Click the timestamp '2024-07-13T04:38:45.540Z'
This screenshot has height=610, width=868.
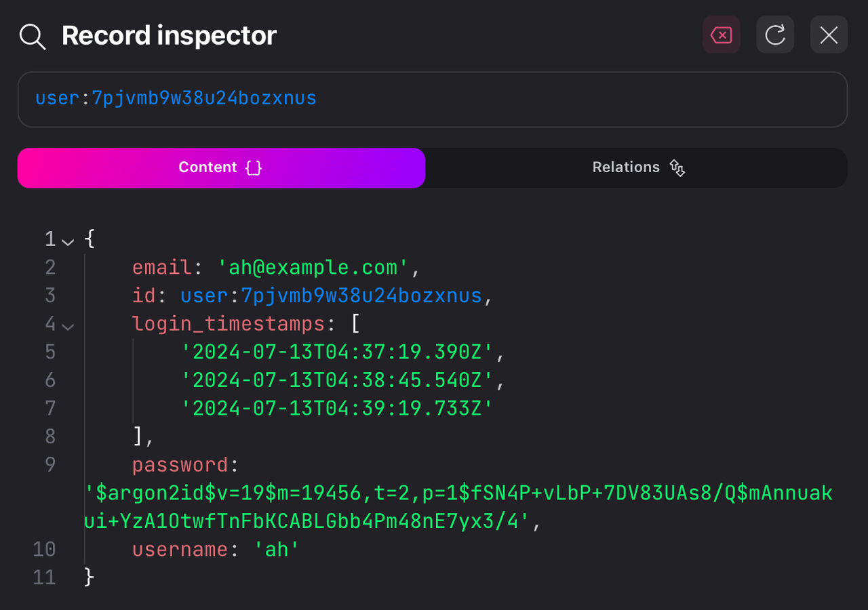pos(337,381)
